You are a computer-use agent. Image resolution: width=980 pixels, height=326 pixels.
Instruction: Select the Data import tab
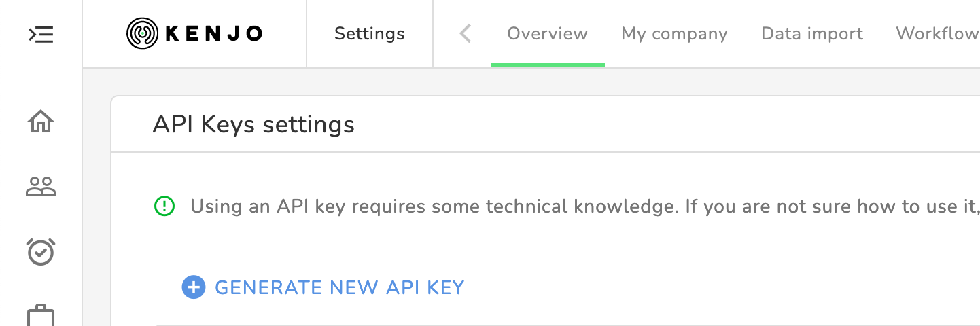tap(811, 33)
